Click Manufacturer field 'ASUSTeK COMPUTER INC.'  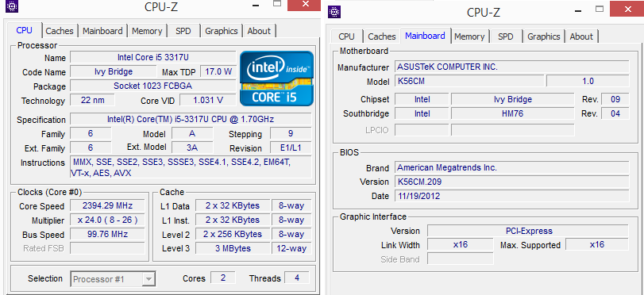pyautogui.click(x=512, y=67)
